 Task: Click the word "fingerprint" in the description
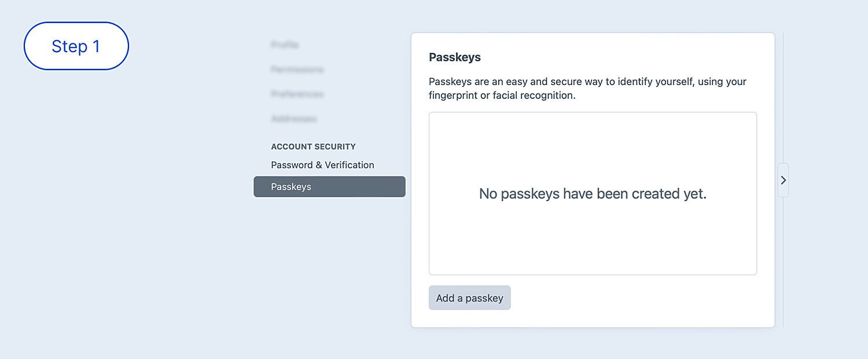[453, 95]
